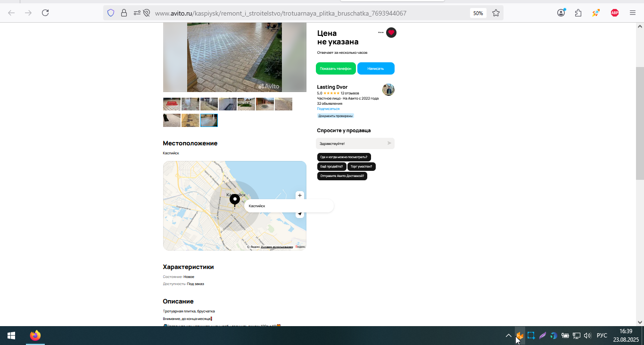644x345 pixels.
Task: Open seventh thumbnail in top row
Action: [x=283, y=104]
